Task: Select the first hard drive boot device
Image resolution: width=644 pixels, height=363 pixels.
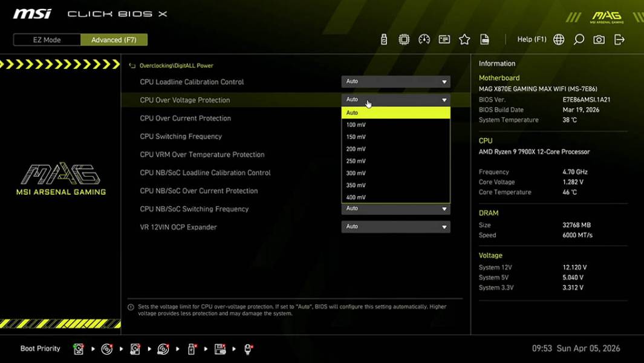Action: click(x=79, y=348)
